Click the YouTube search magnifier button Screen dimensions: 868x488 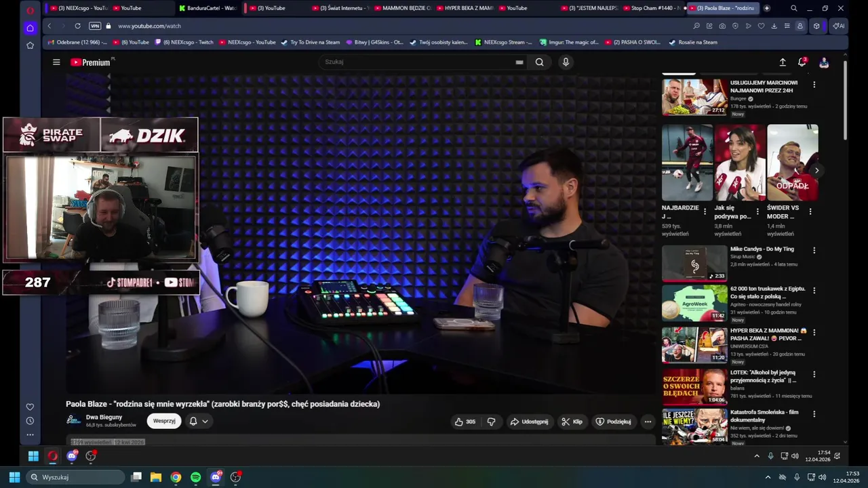(x=539, y=62)
